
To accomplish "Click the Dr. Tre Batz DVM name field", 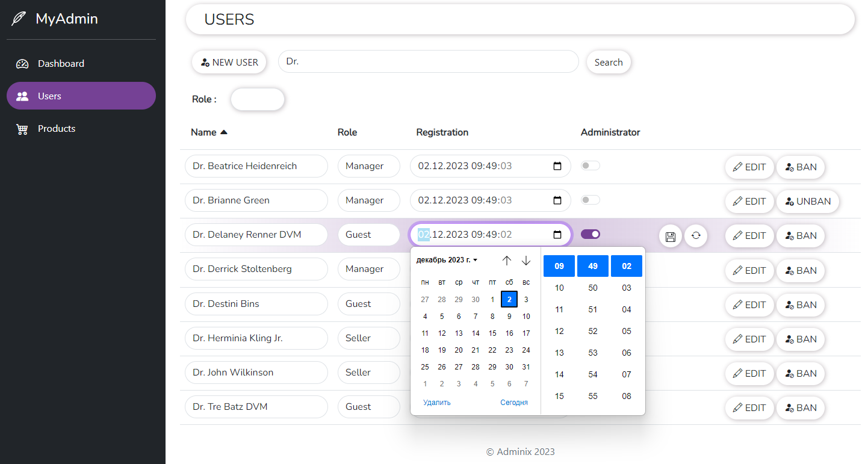I will click(x=256, y=407).
